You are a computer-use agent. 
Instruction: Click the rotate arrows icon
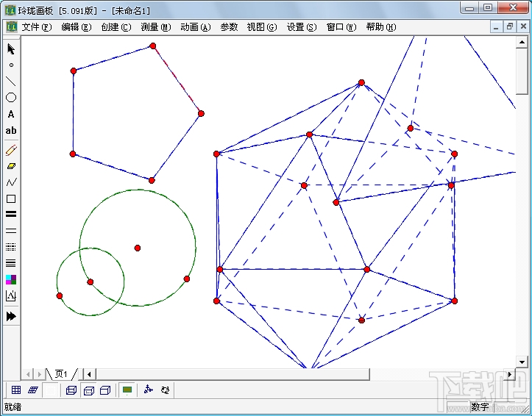pyautogui.click(x=166, y=390)
